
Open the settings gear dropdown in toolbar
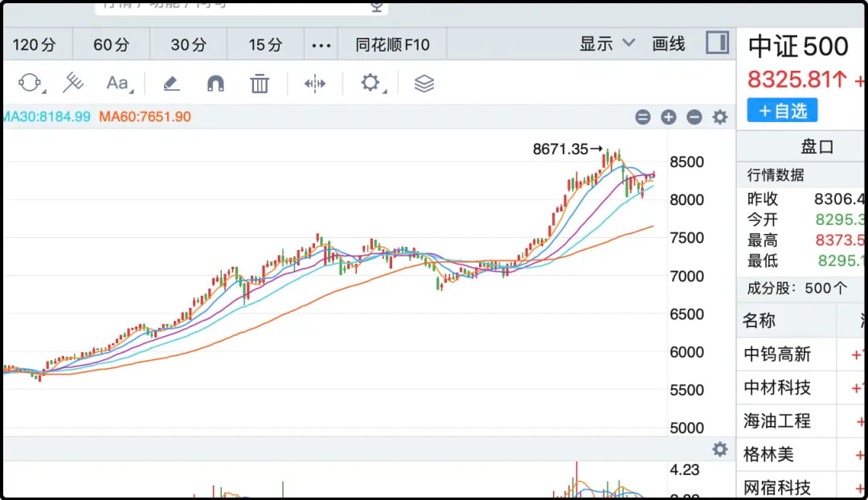click(x=371, y=83)
